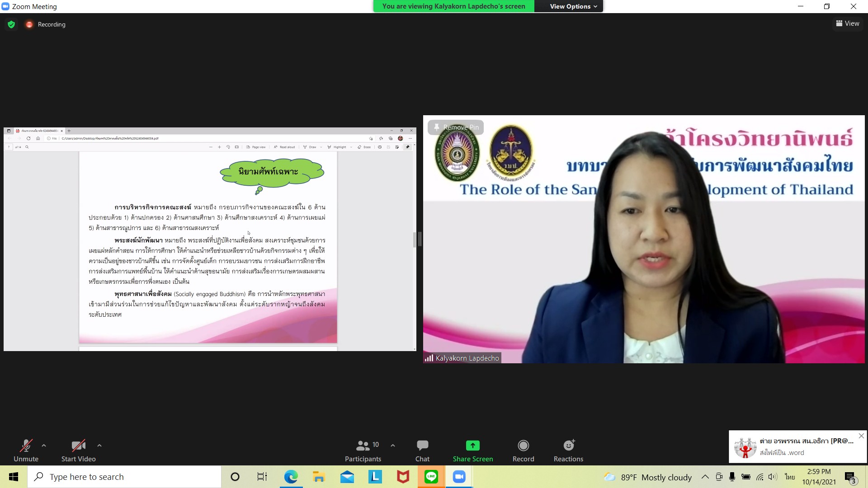This screenshot has height=488, width=868.
Task: Click the divider between shared screen and video
Action: 420,239
